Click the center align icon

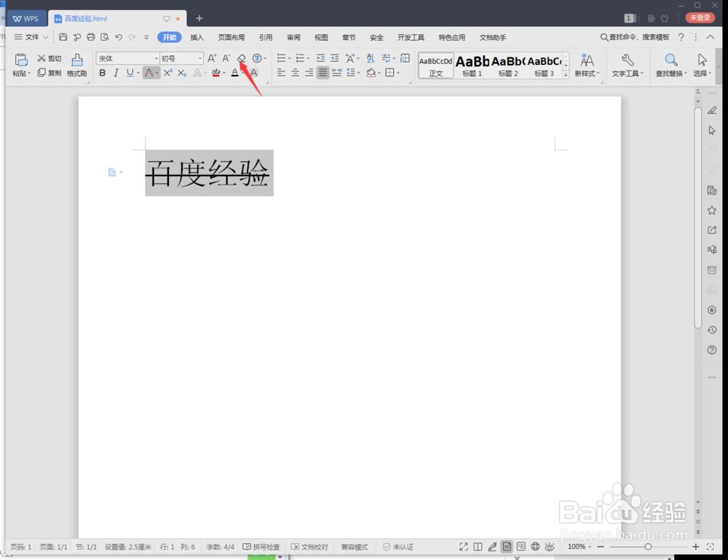(296, 72)
